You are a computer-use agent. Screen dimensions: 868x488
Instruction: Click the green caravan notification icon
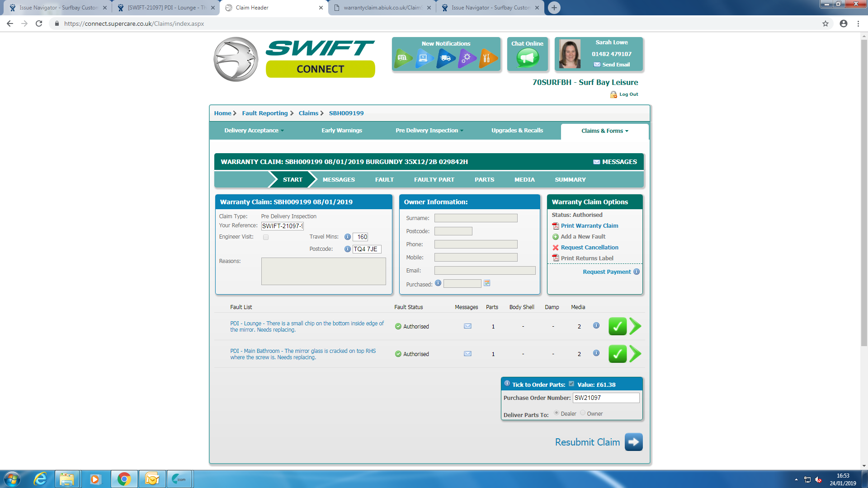click(402, 58)
